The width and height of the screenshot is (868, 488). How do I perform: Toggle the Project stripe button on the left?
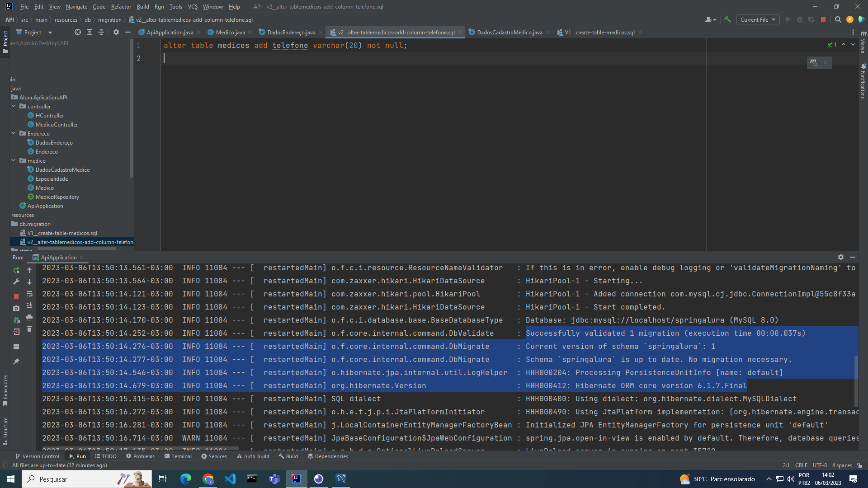point(5,42)
